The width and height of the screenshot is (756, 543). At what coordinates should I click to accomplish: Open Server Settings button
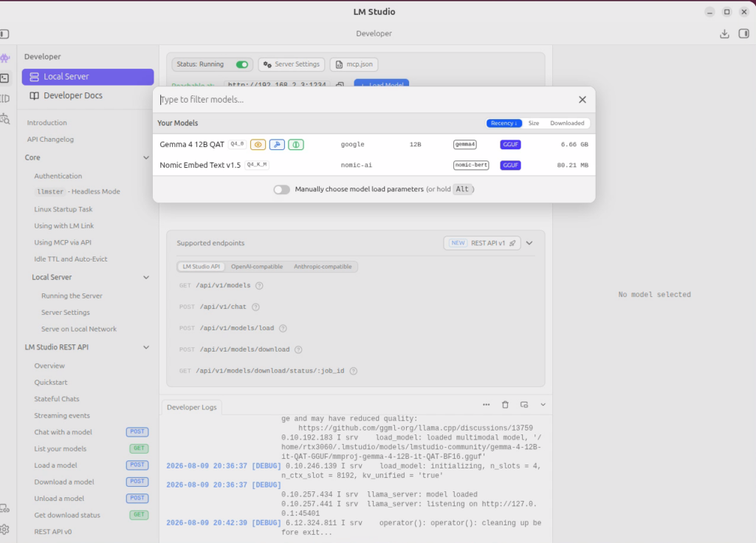tap(292, 64)
